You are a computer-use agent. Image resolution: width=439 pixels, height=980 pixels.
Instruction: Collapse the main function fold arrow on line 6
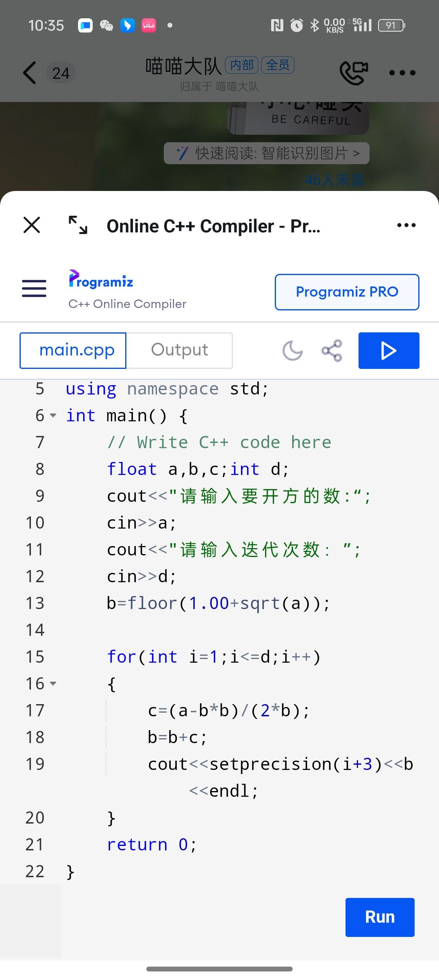point(53,416)
